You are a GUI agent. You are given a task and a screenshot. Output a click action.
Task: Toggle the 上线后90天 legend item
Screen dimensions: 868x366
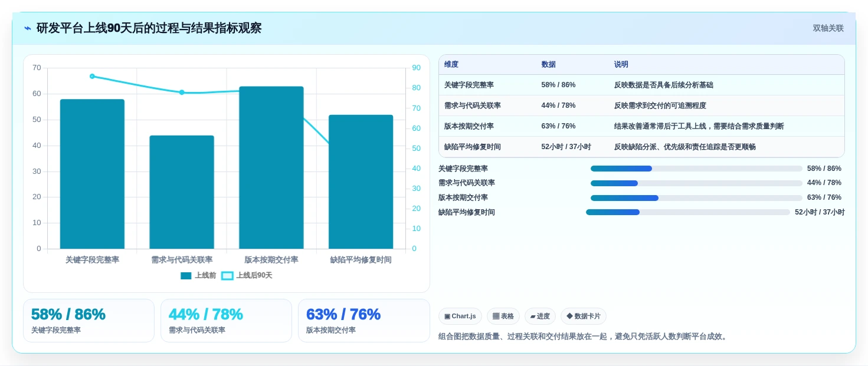click(x=247, y=275)
